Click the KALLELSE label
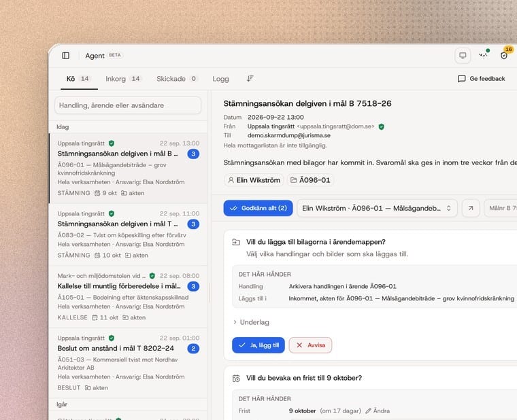517x420 pixels. pos(72,317)
